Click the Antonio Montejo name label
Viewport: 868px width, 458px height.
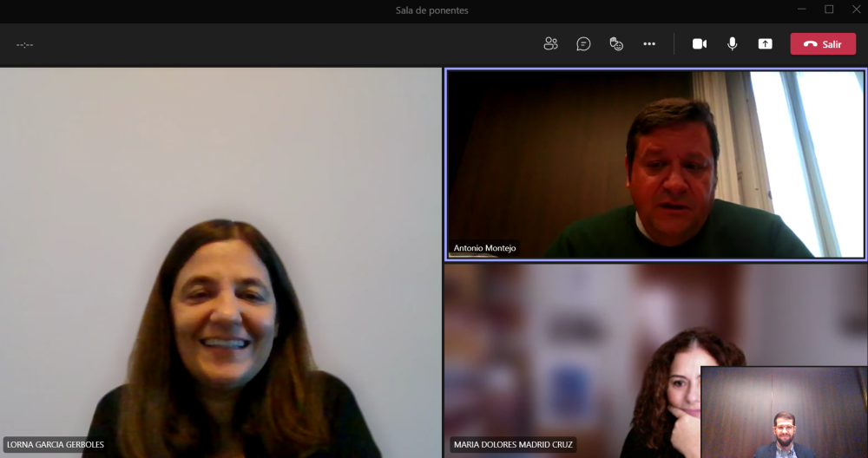(x=484, y=248)
